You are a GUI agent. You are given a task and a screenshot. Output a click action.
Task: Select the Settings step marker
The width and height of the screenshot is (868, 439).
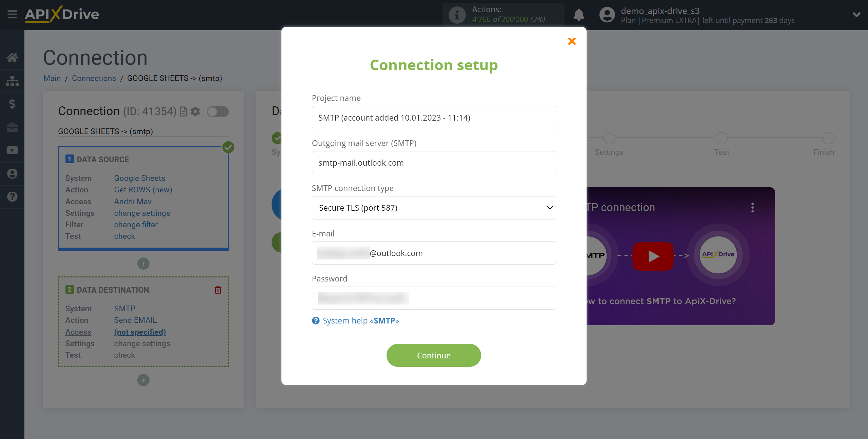[x=609, y=138]
